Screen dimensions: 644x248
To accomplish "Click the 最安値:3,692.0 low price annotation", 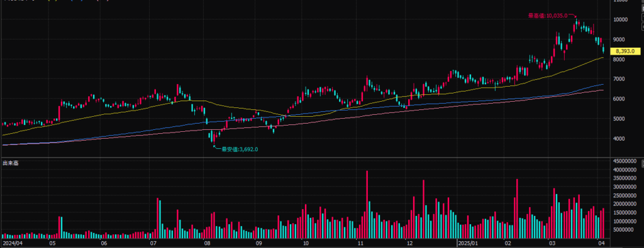I will [x=240, y=149].
